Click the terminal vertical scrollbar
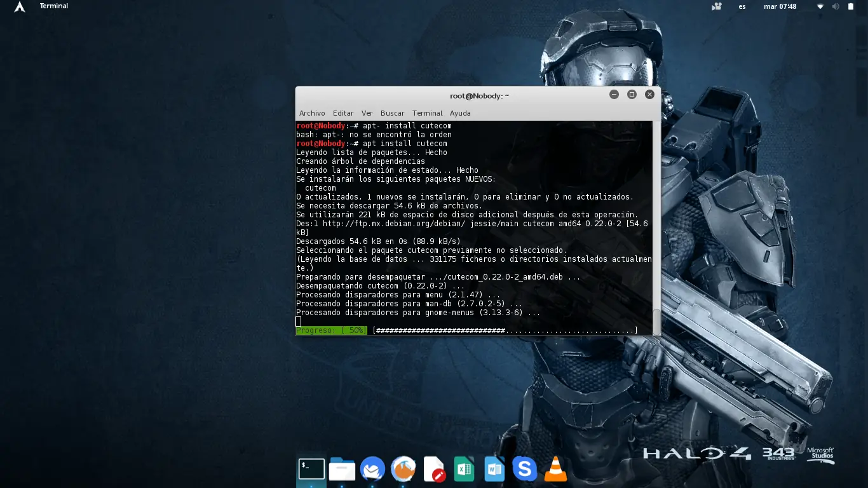Viewport: 868px width, 488px height. click(x=656, y=227)
